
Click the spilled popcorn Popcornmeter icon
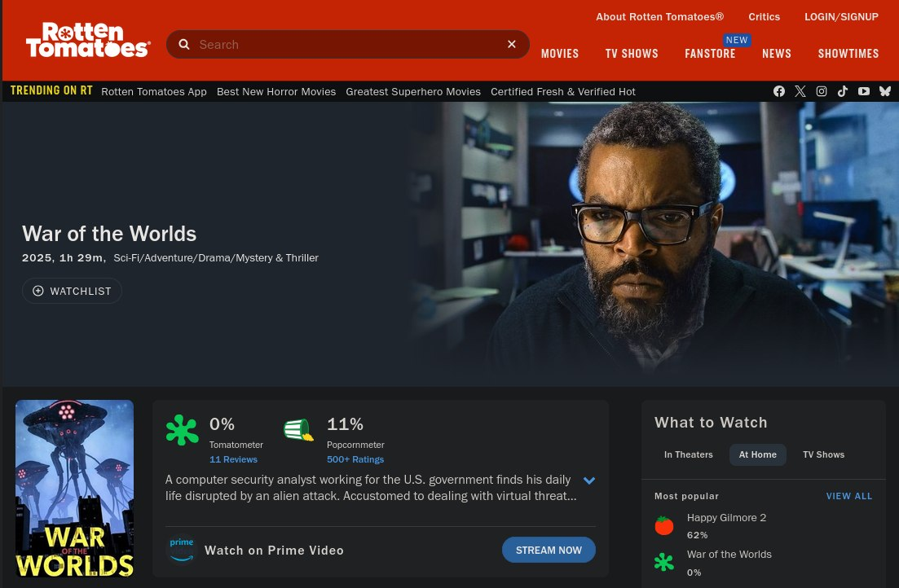(x=298, y=430)
